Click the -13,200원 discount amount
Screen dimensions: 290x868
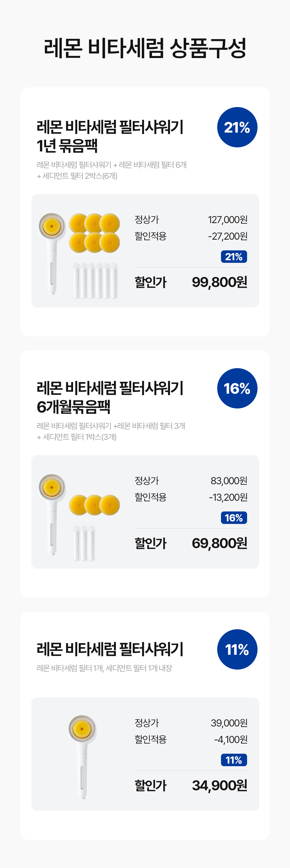pyautogui.click(x=228, y=497)
